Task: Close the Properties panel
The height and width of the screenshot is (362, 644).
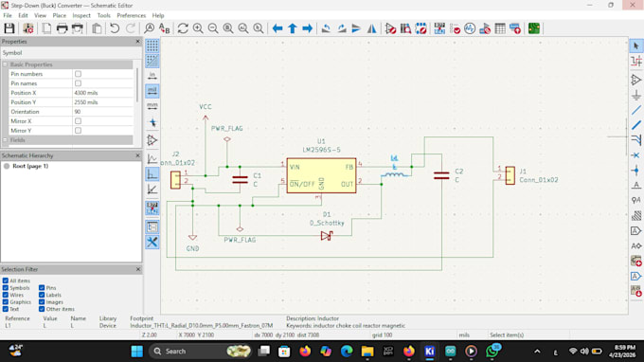Action: click(x=137, y=42)
